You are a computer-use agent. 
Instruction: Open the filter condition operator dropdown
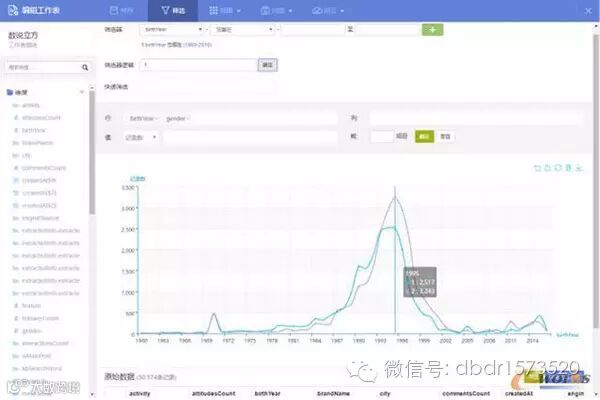coord(243,29)
